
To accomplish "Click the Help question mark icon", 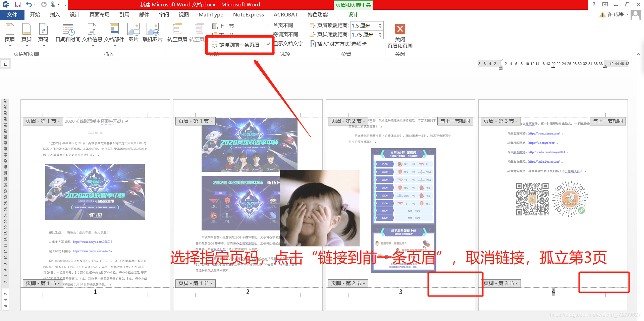I will (594, 4).
